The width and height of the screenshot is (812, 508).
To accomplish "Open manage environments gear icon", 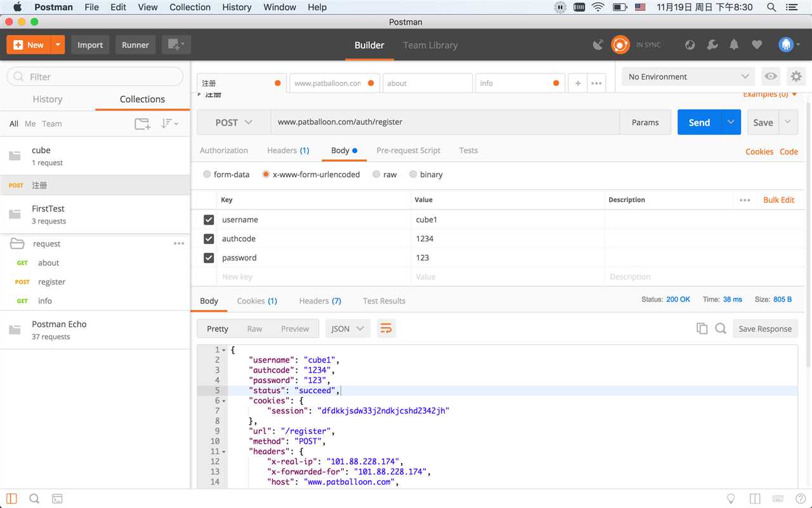I will coord(796,76).
